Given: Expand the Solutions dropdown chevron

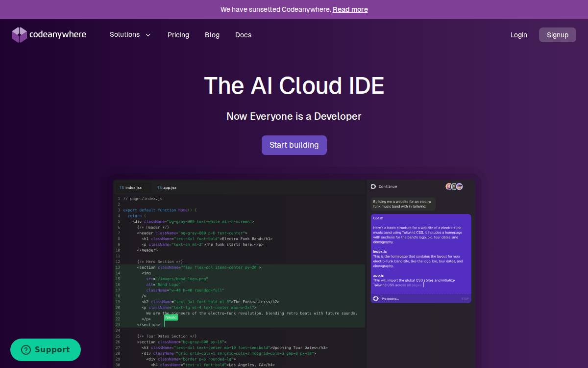Looking at the screenshot, I should tap(148, 35).
